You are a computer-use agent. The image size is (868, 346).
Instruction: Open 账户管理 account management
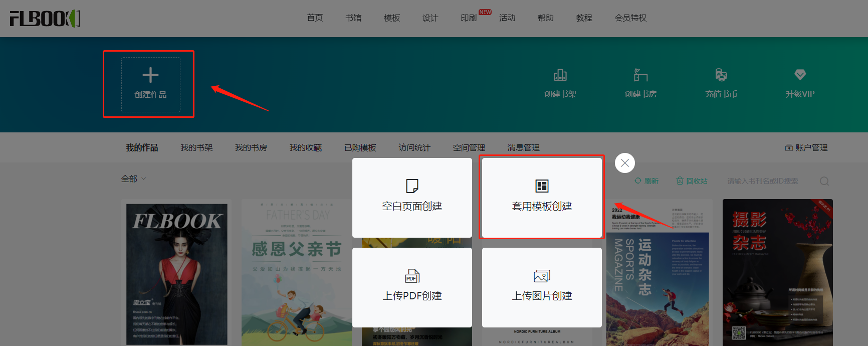(806, 147)
